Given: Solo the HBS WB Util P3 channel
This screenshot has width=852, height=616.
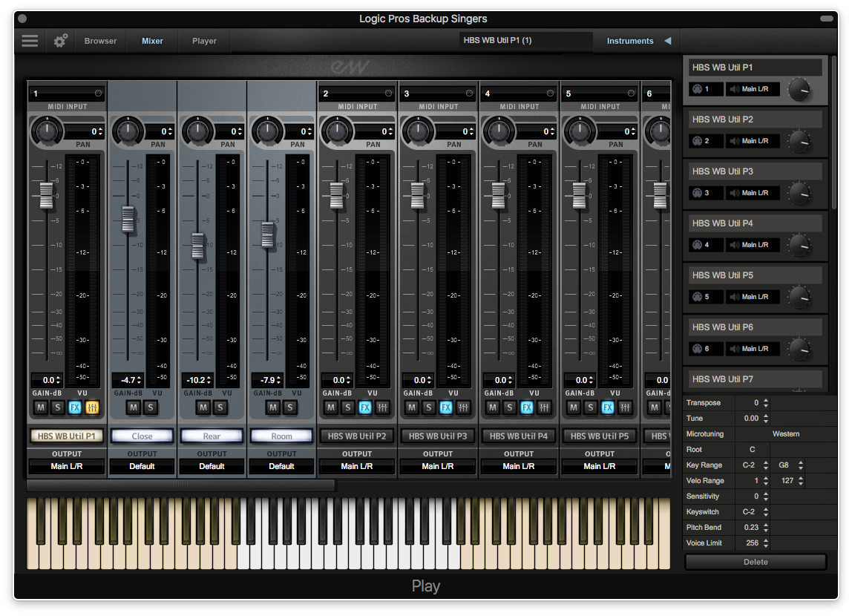Looking at the screenshot, I should click(429, 407).
